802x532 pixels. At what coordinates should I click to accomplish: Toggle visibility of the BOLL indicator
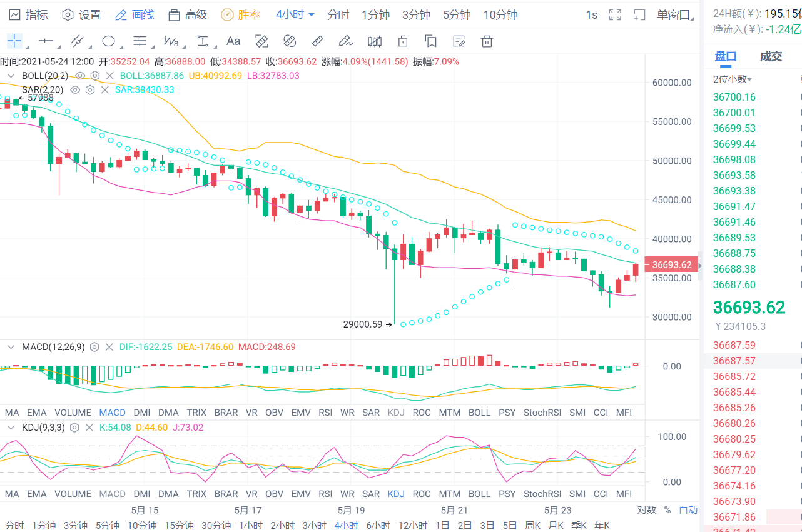tap(81, 75)
